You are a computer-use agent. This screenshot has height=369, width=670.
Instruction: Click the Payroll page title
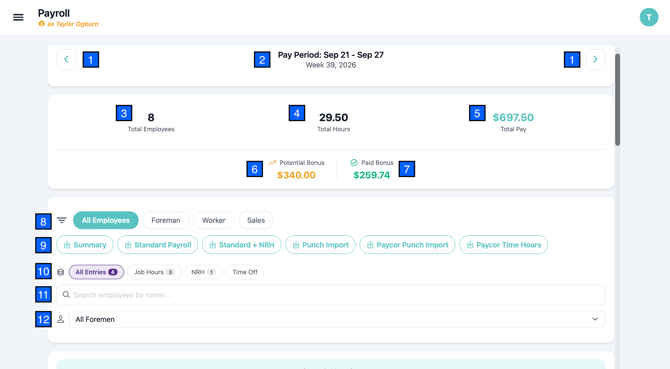pos(54,13)
